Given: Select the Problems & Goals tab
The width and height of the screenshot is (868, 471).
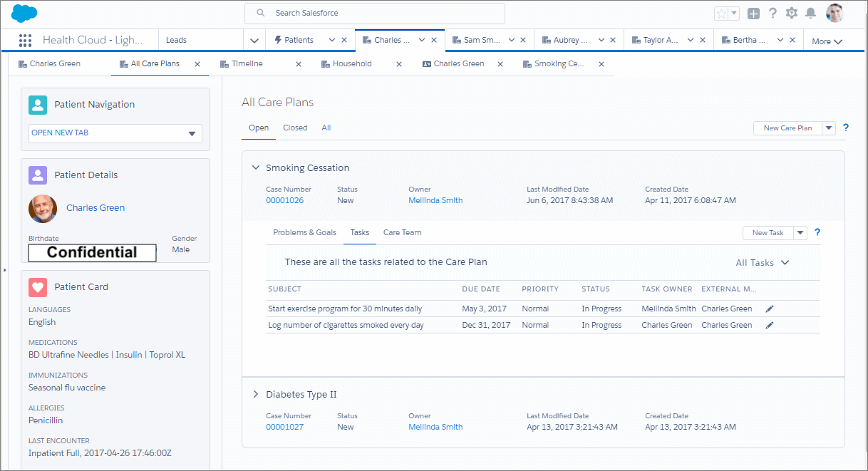Looking at the screenshot, I should (x=304, y=232).
